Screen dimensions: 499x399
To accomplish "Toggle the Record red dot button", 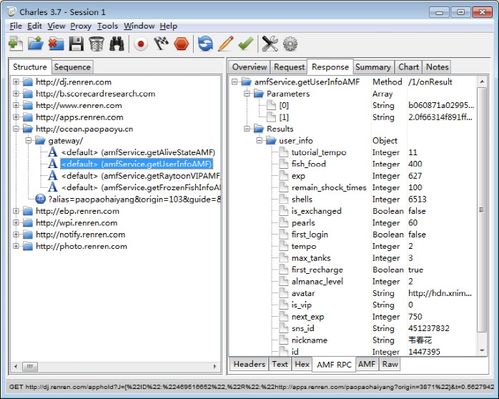I will [141, 44].
